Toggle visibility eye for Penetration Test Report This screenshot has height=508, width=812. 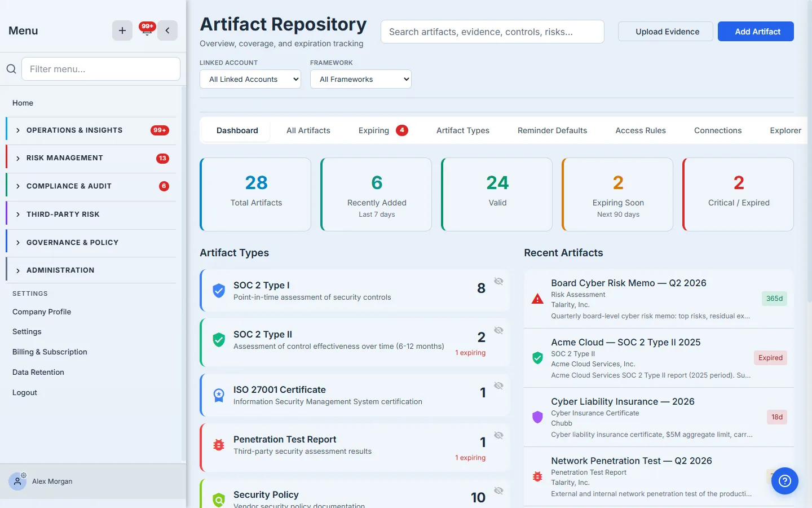point(498,435)
